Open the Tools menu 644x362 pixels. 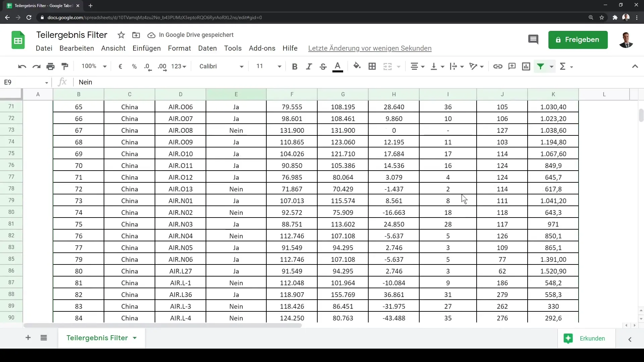click(x=233, y=48)
